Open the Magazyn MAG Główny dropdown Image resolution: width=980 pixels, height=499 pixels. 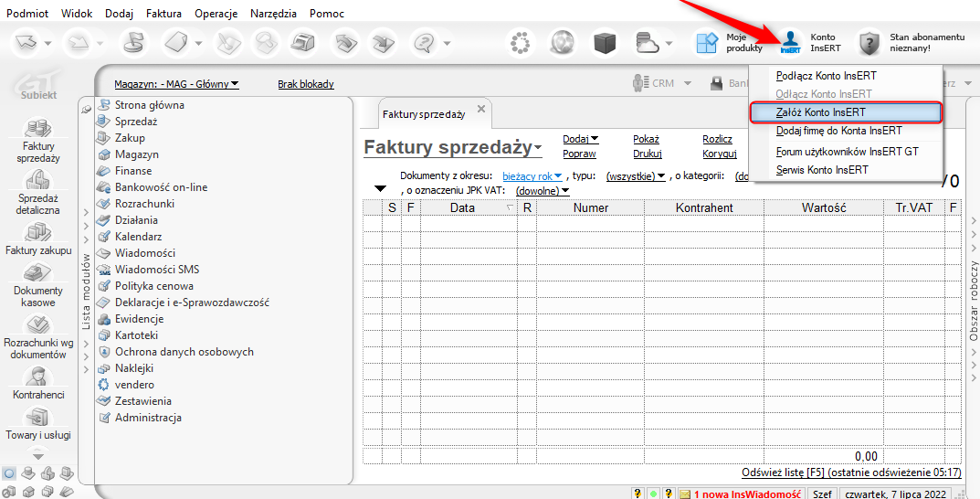pyautogui.click(x=177, y=84)
